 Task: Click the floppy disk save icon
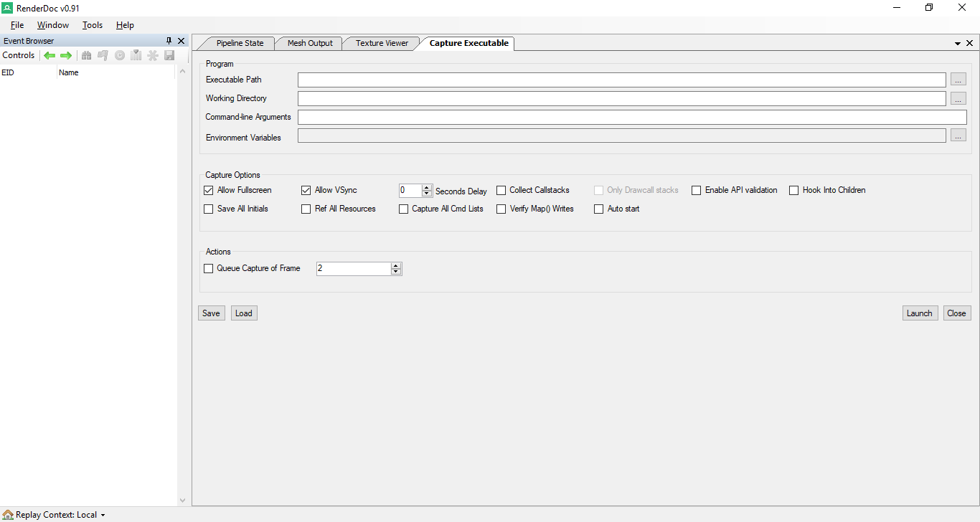pyautogui.click(x=169, y=55)
